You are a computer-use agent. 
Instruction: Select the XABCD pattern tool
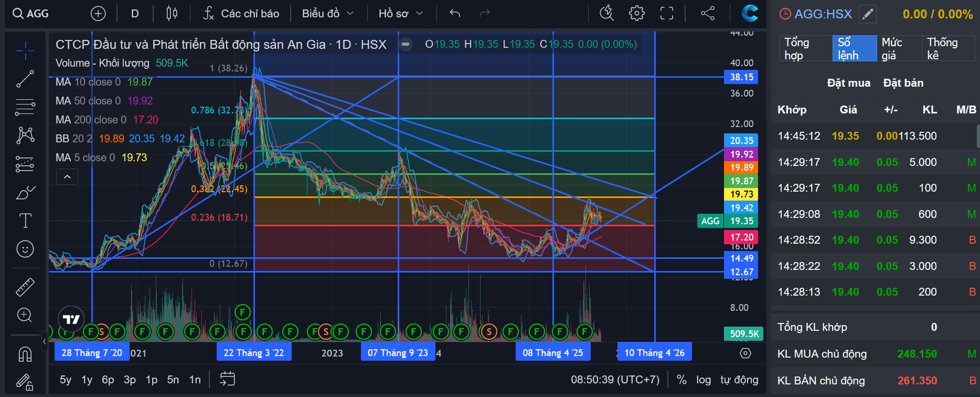25,135
